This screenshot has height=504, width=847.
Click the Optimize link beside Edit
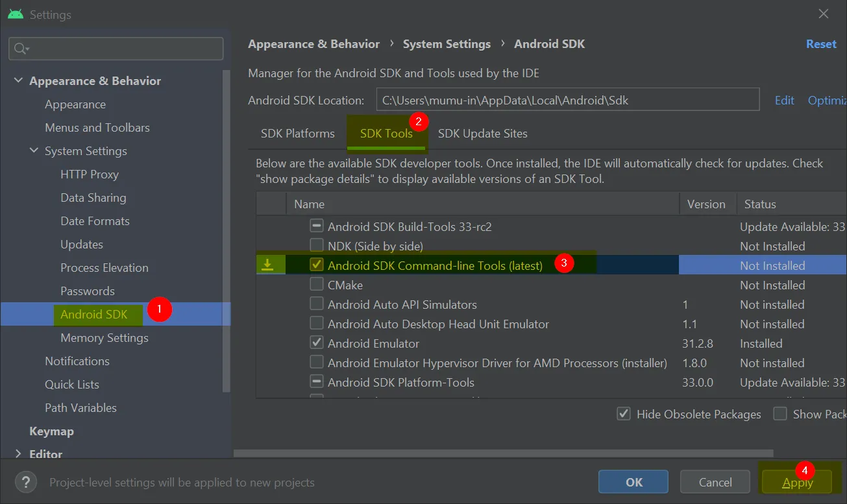827,101
